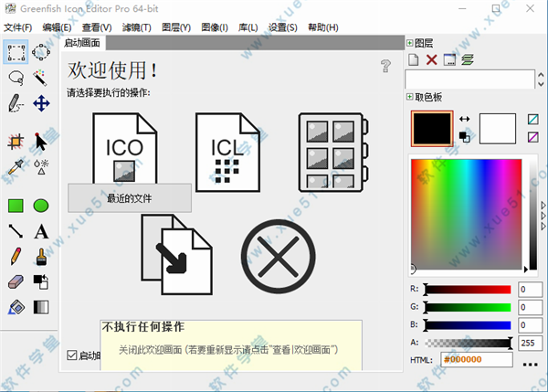The image size is (548, 392).
Task: Click the circled X do nothing icon
Action: 279,257
